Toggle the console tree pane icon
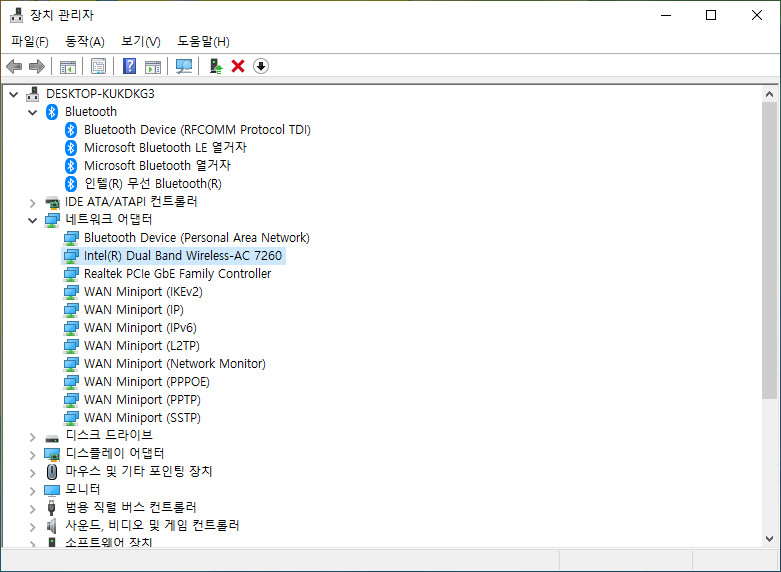Image resolution: width=781 pixels, height=572 pixels. tap(68, 66)
